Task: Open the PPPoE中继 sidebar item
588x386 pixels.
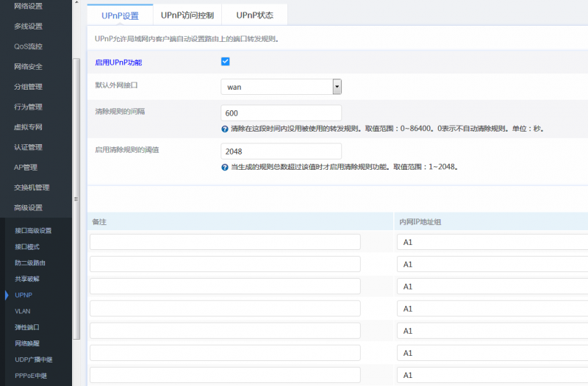Action: click(31, 376)
